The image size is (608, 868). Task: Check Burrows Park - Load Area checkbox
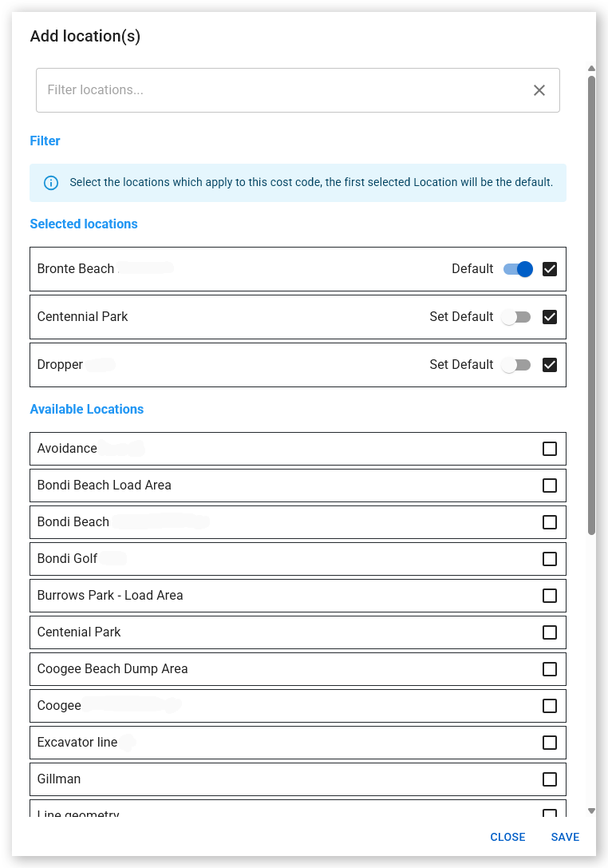[550, 596]
